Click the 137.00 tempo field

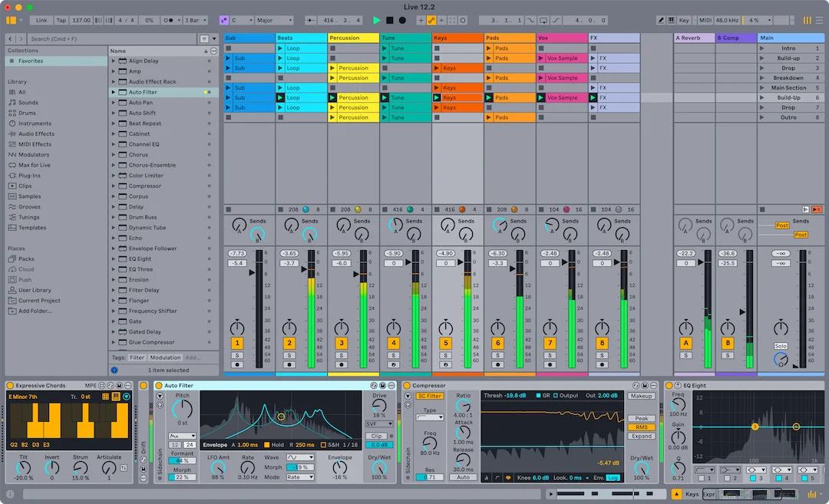tap(81, 21)
